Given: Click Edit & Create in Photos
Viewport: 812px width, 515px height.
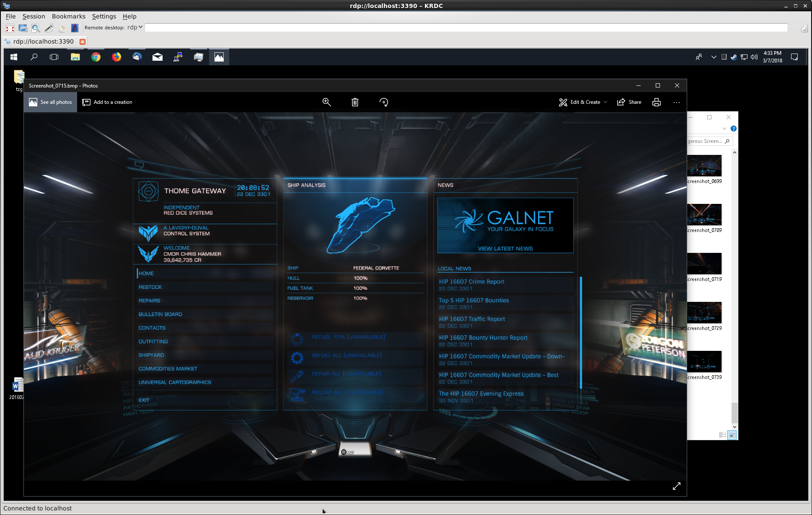Looking at the screenshot, I should [x=580, y=102].
